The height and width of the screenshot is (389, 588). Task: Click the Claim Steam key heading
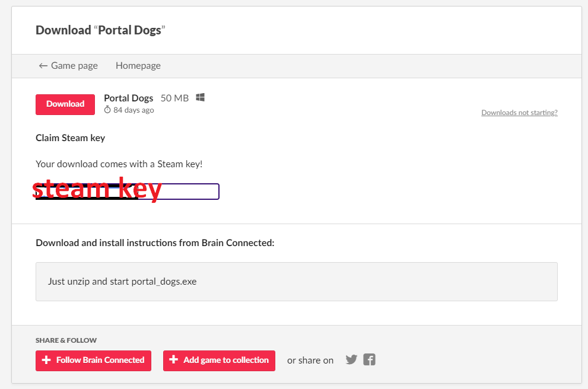[x=71, y=138]
